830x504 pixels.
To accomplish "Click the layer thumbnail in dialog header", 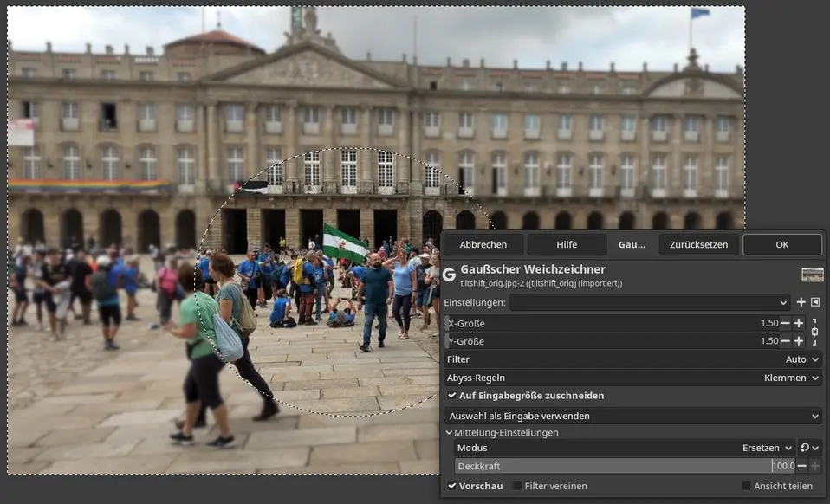I will [812, 275].
